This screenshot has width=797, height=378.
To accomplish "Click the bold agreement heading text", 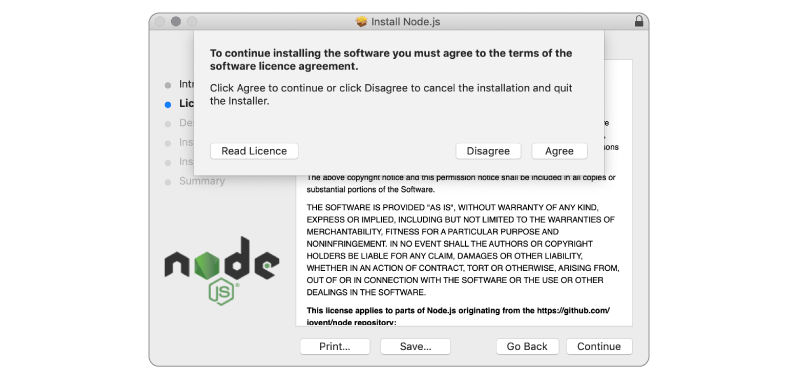I will (391, 60).
